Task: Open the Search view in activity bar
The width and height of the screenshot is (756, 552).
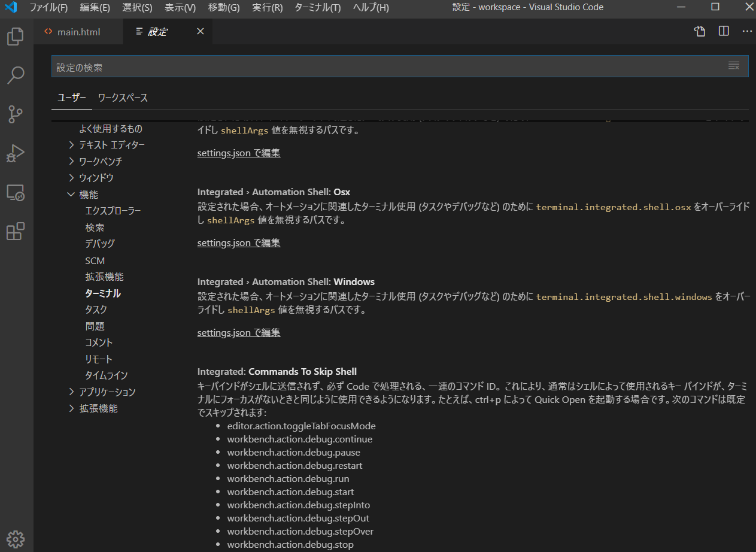Action: [x=16, y=75]
